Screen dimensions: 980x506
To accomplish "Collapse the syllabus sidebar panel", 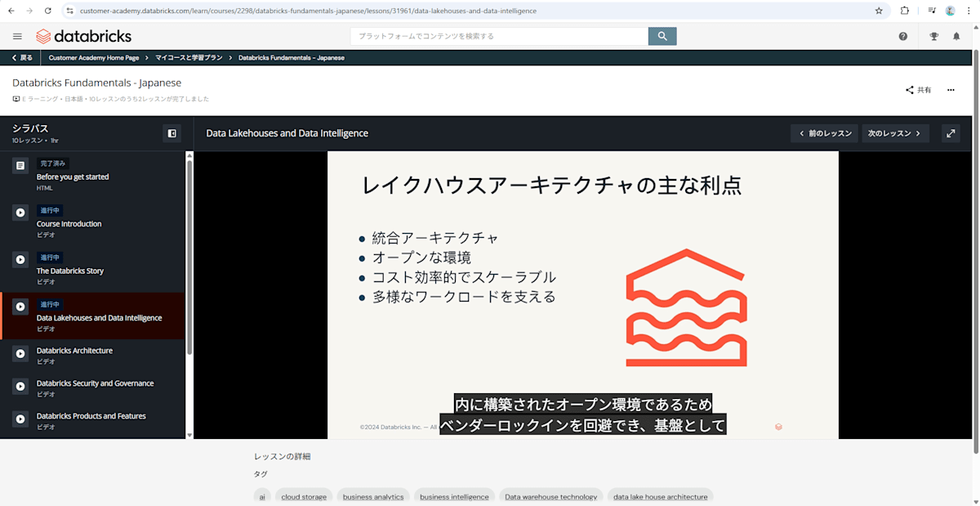I will point(171,133).
